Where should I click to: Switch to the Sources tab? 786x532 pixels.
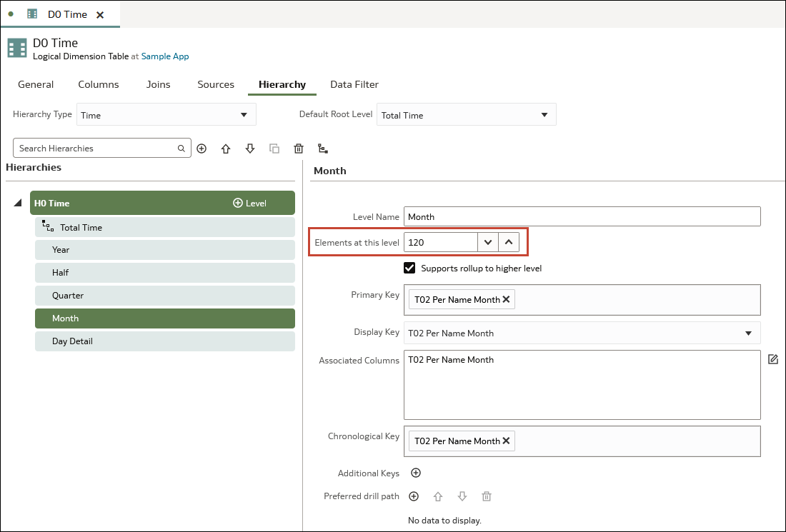(x=216, y=84)
